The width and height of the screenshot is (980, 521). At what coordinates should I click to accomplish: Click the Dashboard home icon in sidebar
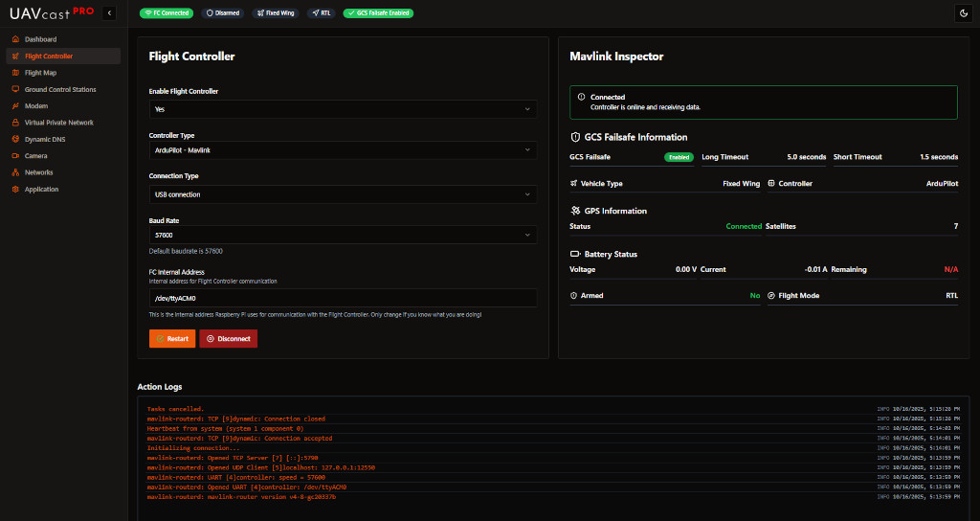[15, 39]
